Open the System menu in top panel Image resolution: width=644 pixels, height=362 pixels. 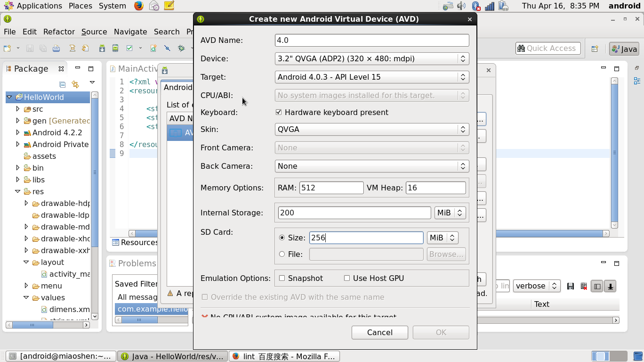(x=113, y=6)
